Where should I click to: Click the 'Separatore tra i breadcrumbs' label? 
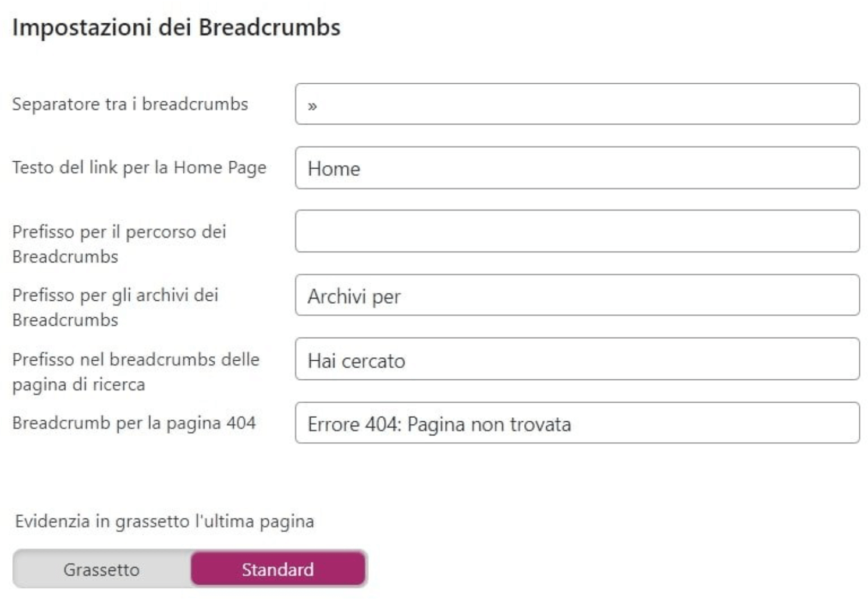(130, 104)
